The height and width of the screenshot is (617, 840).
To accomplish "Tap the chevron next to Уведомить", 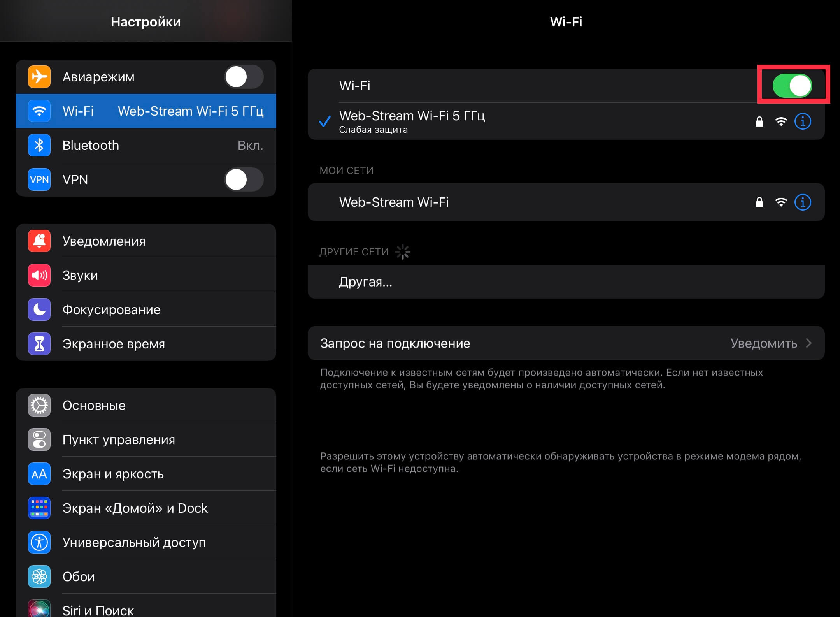I will 809,343.
